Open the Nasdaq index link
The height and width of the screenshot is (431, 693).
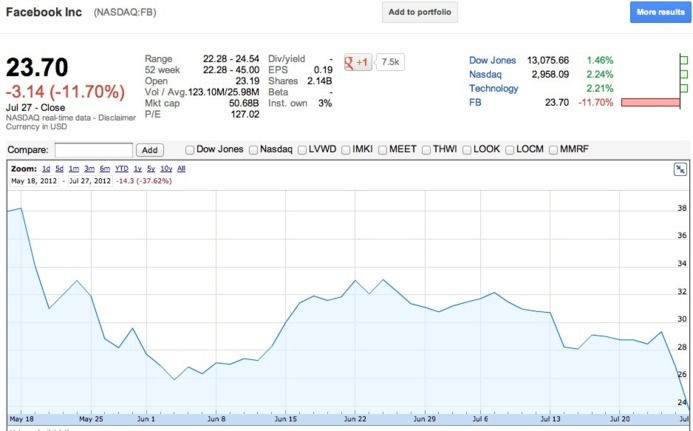[x=485, y=75]
